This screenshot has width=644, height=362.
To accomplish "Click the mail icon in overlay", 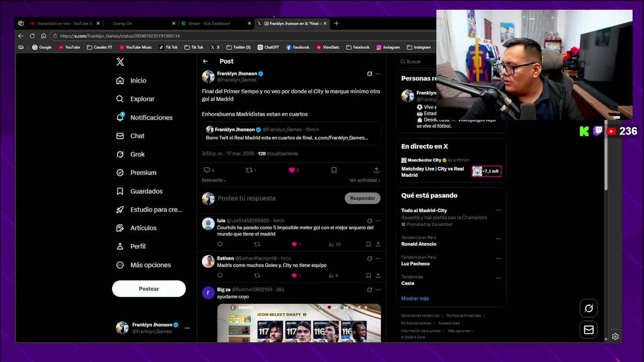I will coord(589,330).
